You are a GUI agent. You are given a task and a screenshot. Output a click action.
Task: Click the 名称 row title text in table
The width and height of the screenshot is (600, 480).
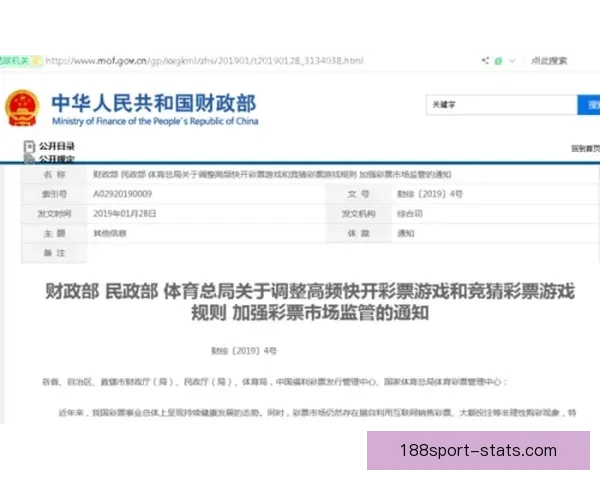tap(272, 175)
